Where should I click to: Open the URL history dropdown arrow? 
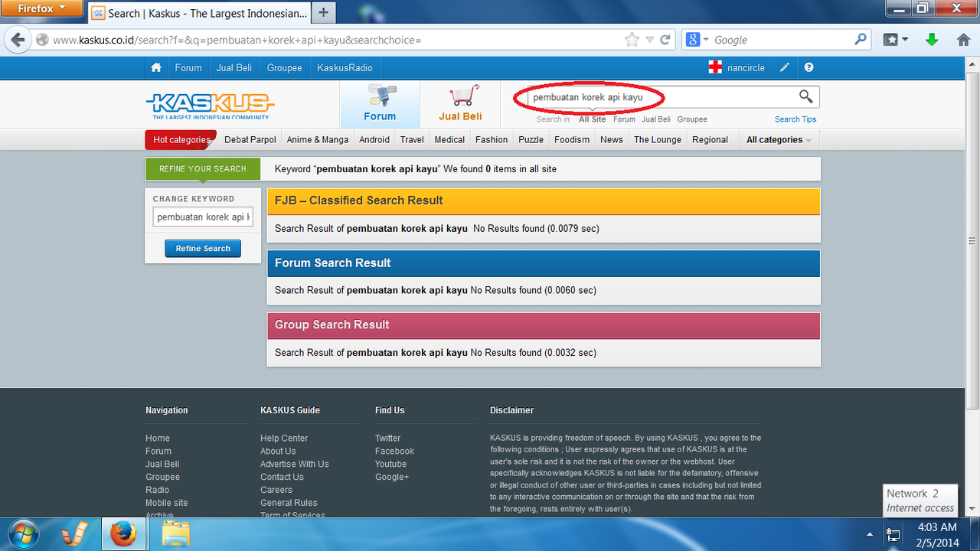pyautogui.click(x=649, y=40)
